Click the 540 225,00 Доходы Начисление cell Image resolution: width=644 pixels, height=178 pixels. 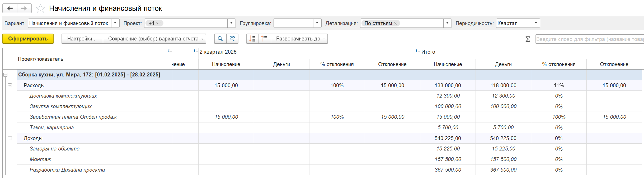448,138
